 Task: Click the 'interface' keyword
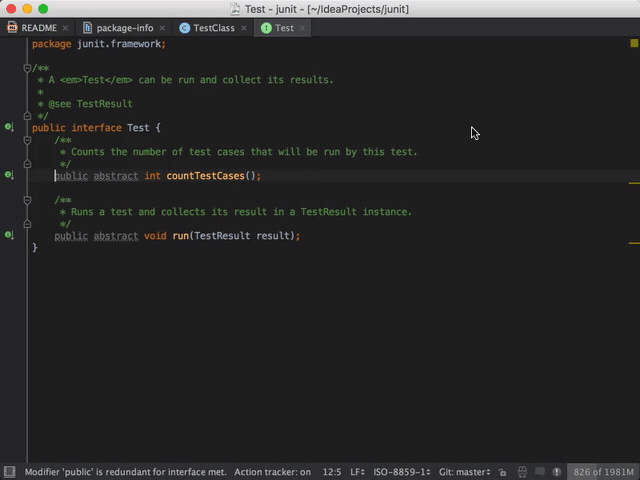(x=96, y=128)
